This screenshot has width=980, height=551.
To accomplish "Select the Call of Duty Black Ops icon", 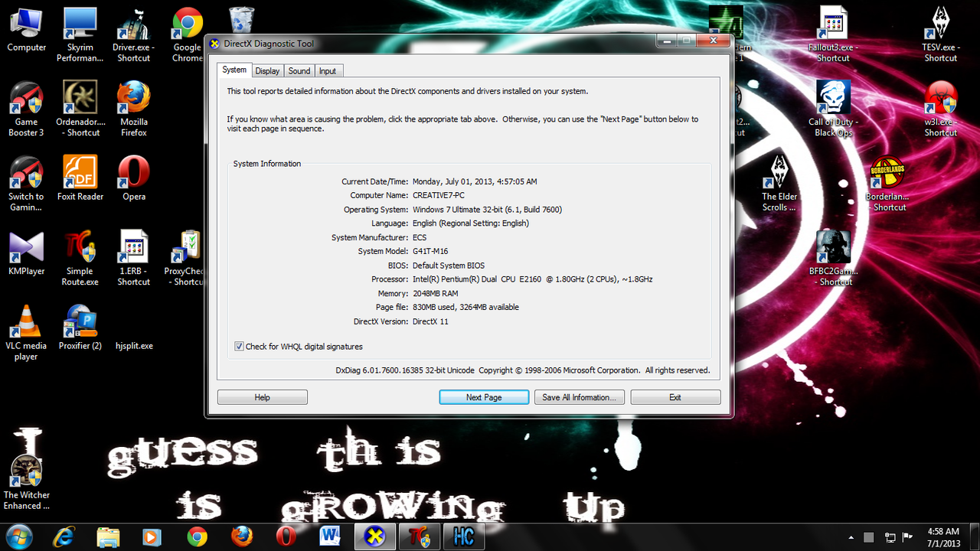I will tap(833, 109).
